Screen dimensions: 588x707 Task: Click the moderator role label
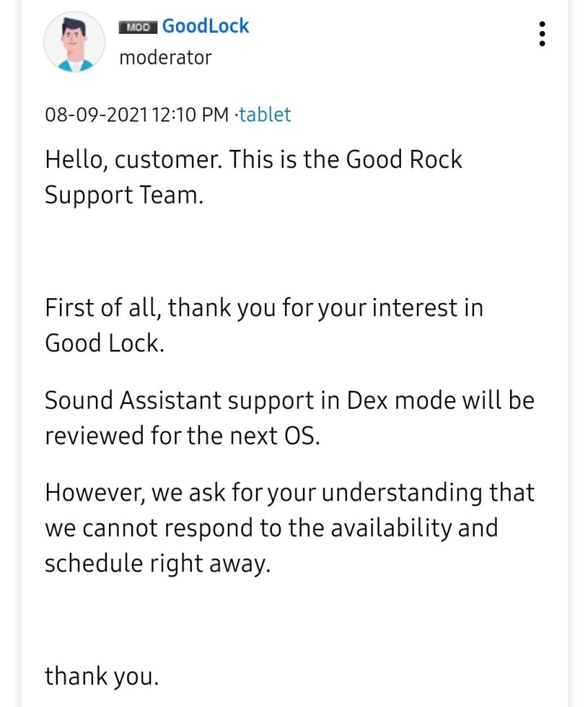165,58
